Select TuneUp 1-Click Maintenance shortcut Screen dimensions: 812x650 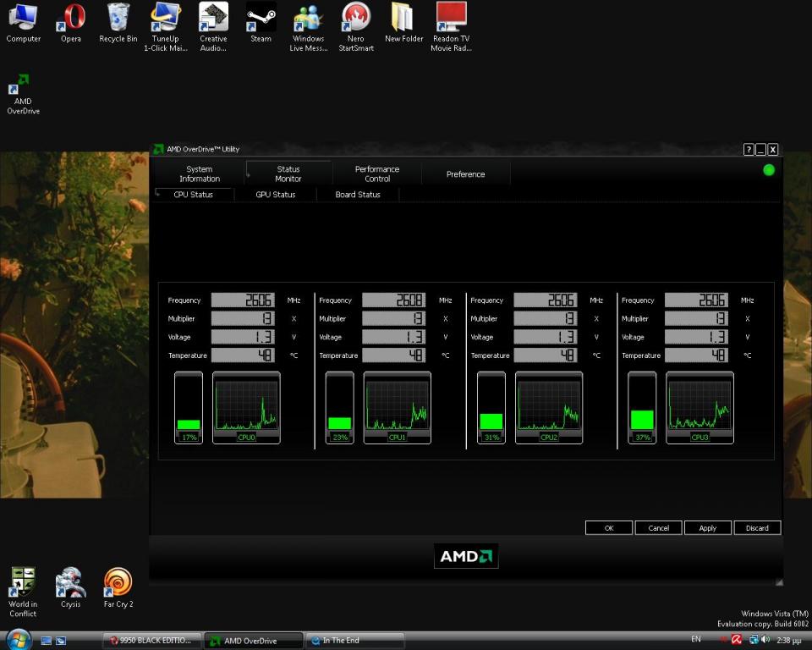166,27
